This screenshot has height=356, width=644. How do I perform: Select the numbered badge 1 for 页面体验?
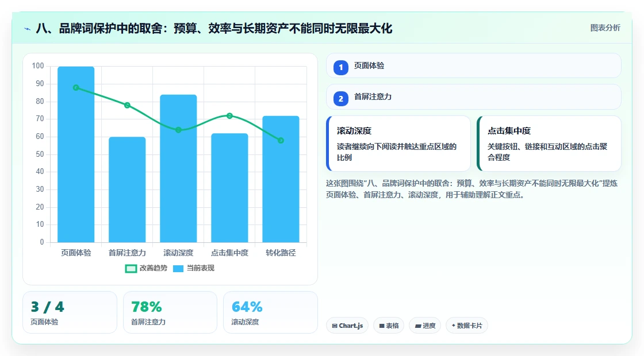(x=340, y=67)
